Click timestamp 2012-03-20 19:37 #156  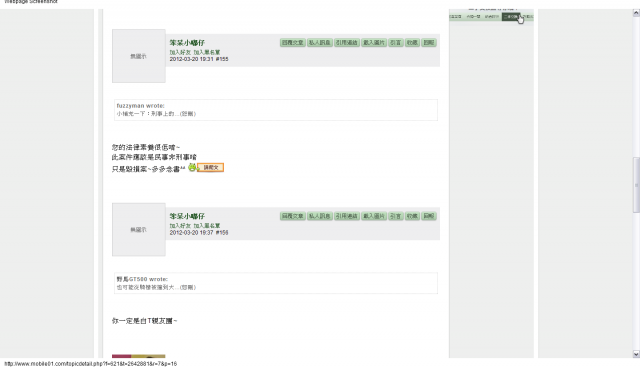point(199,233)
